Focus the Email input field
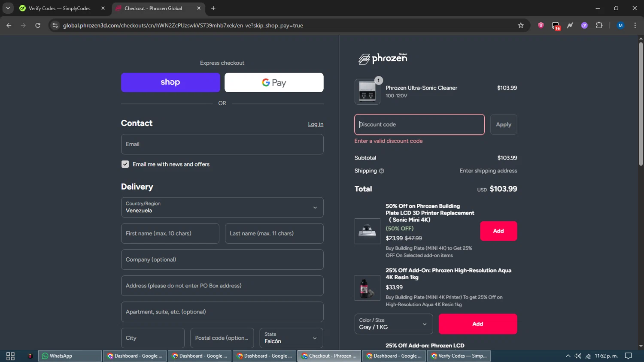Screen dimensions: 644x362 222,144
